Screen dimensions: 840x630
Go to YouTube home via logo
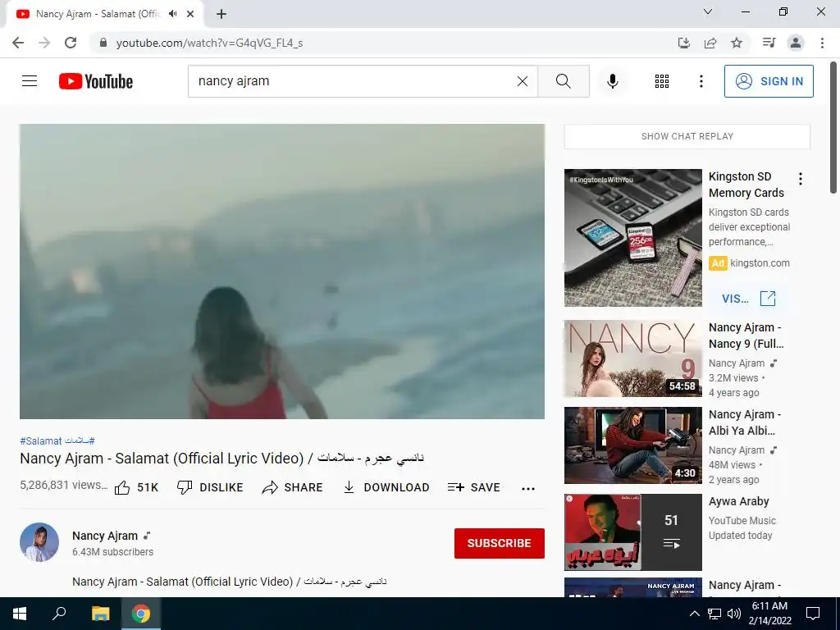pos(96,81)
